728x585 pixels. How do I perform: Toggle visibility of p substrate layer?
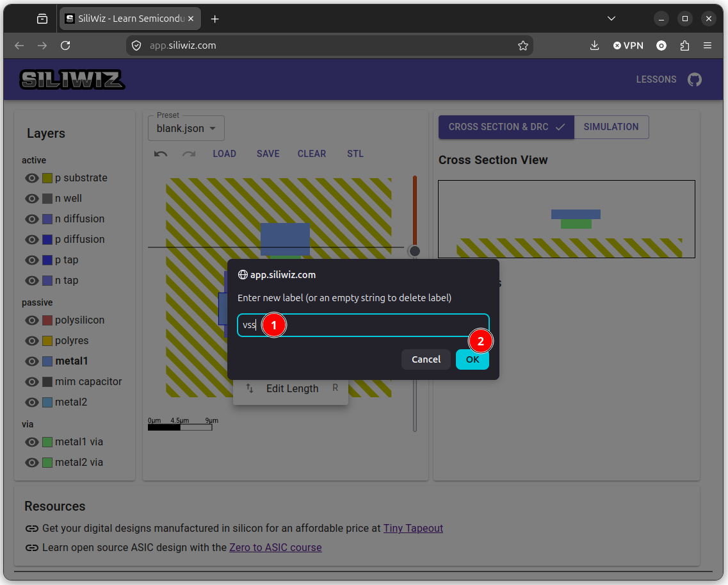click(31, 178)
